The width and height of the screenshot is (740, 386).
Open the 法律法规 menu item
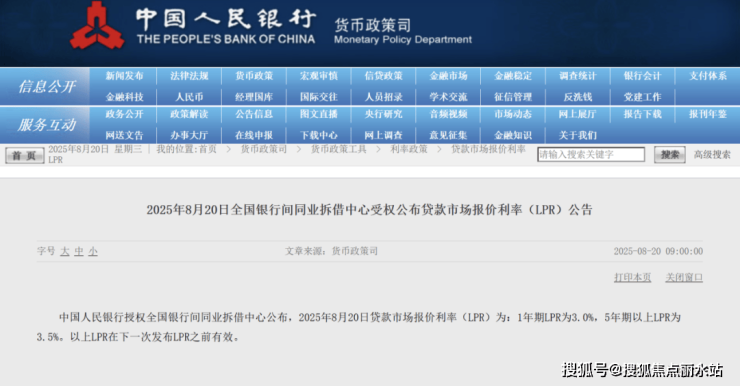189,76
